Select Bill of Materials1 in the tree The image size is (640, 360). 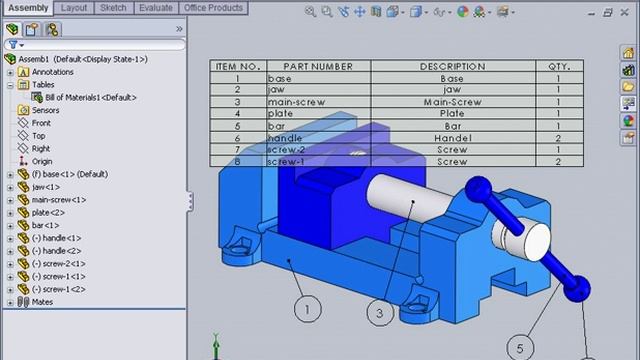click(x=91, y=98)
